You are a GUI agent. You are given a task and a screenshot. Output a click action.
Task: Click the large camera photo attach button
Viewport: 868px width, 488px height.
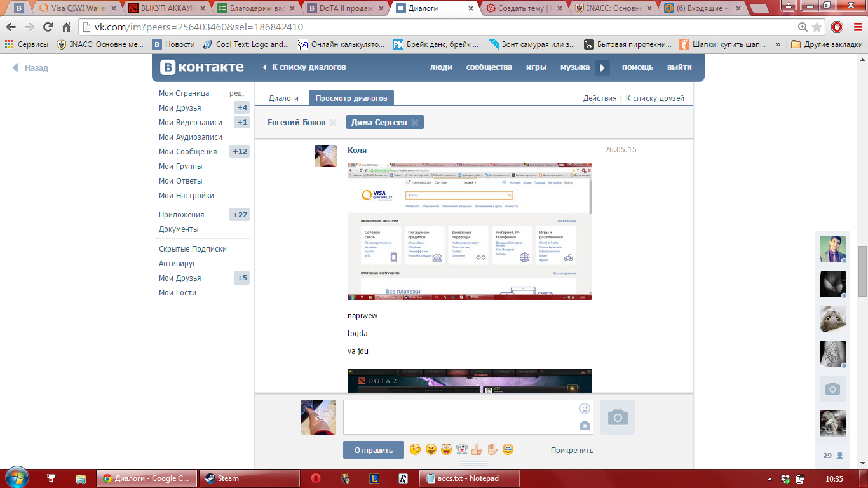pos(618,417)
